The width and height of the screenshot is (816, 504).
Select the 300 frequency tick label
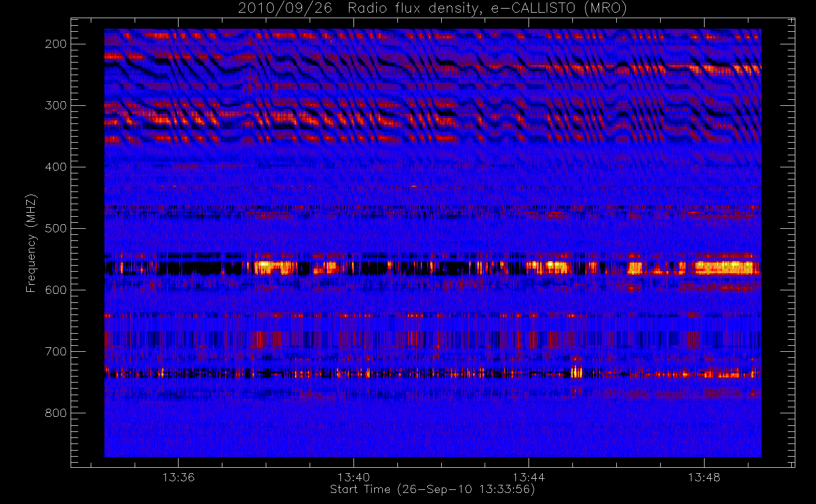(x=56, y=105)
